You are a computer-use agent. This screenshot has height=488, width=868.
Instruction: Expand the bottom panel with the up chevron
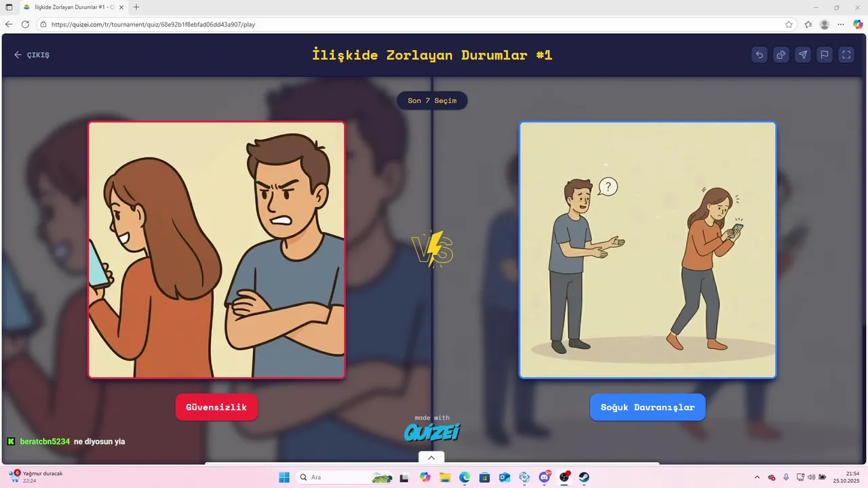[431, 457]
